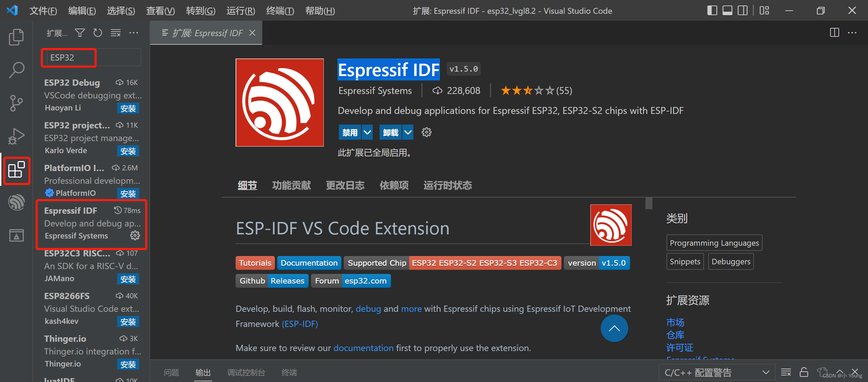The width and height of the screenshot is (868, 382).
Task: Toggle output scroll lock icon
Action: 804,372
